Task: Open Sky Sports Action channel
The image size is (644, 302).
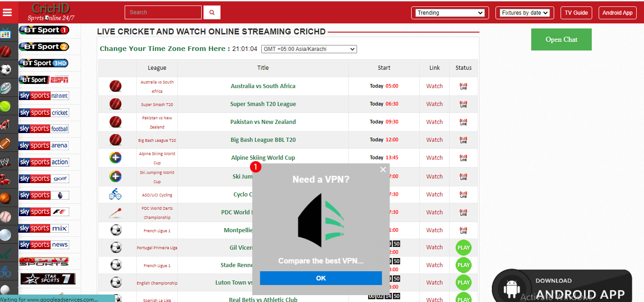Action: (44, 162)
